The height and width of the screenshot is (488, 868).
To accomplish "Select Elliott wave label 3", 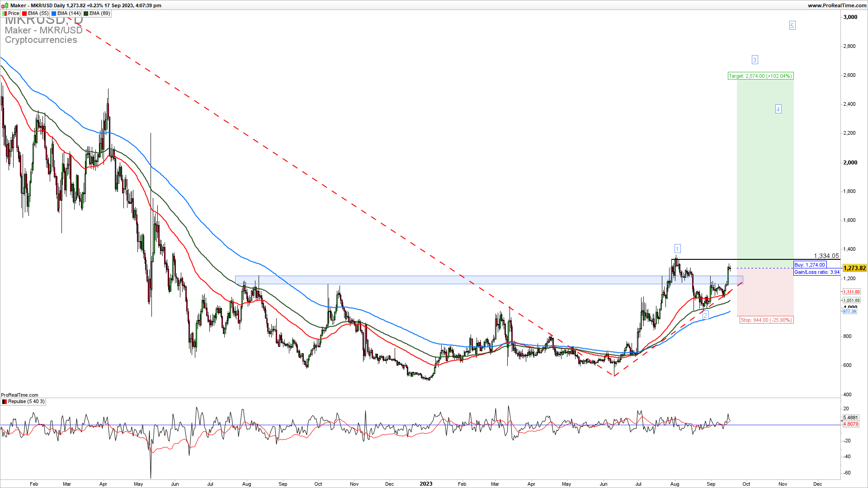I will tap(755, 60).
